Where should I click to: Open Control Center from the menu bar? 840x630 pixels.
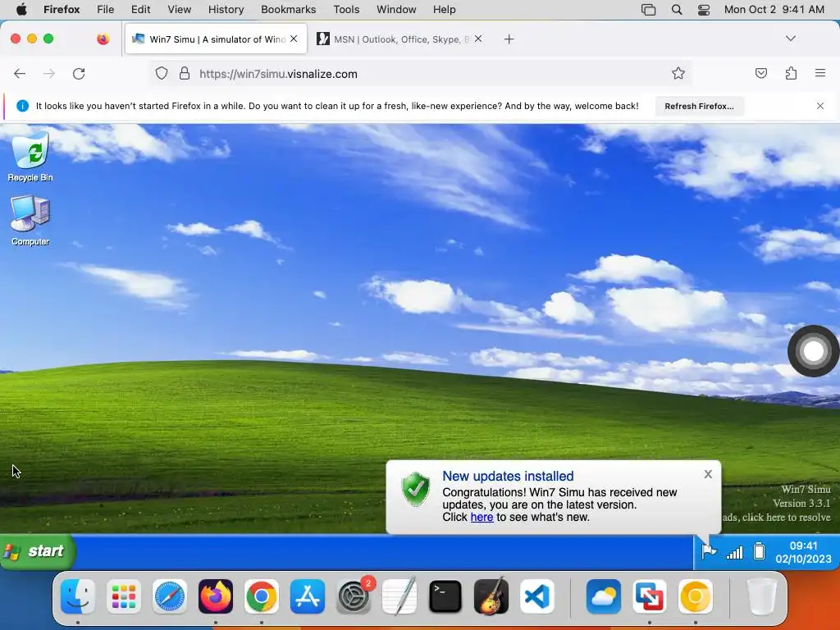tap(704, 9)
